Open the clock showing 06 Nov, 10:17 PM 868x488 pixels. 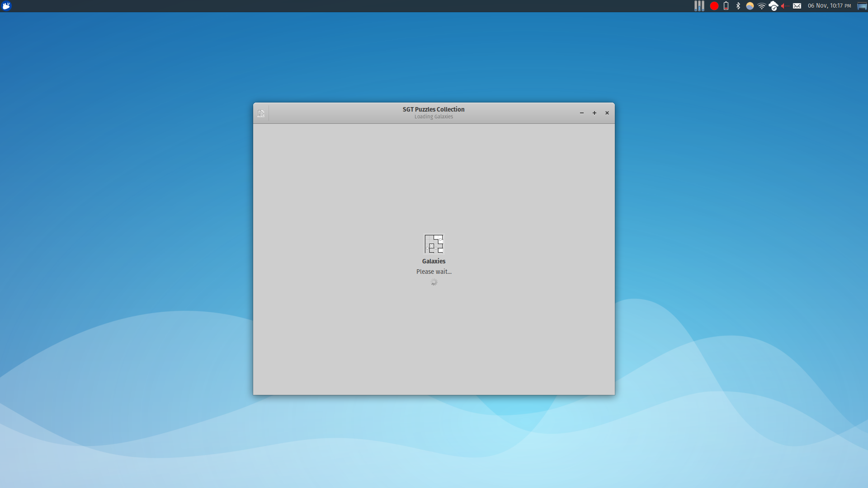click(x=829, y=6)
